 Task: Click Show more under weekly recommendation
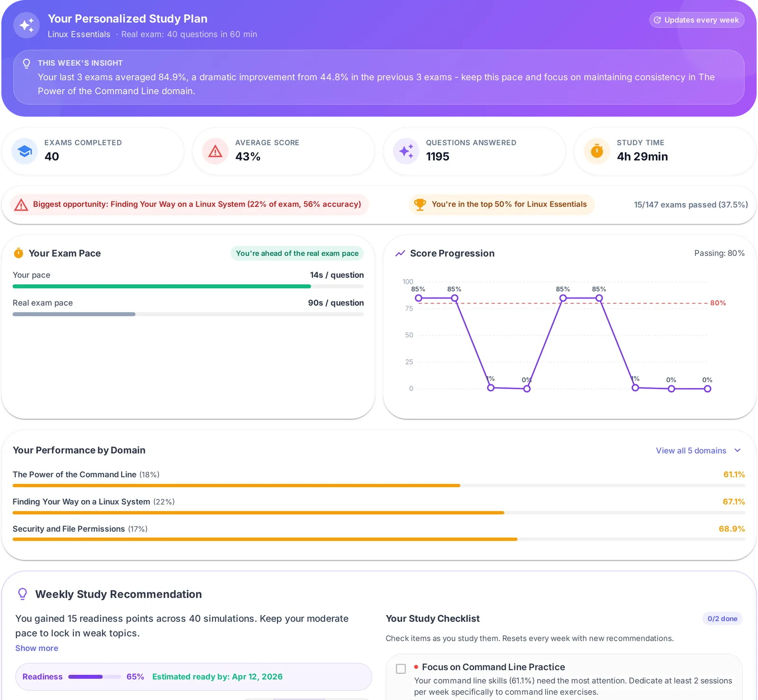[x=36, y=648]
